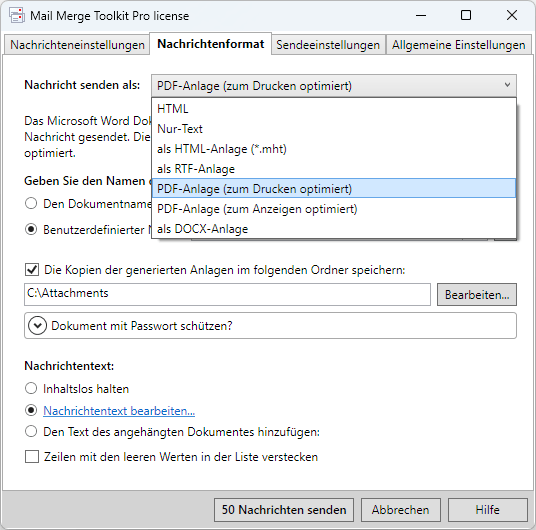Expand the password protection chevron icon
This screenshot has width=536, height=530.
tap(38, 326)
